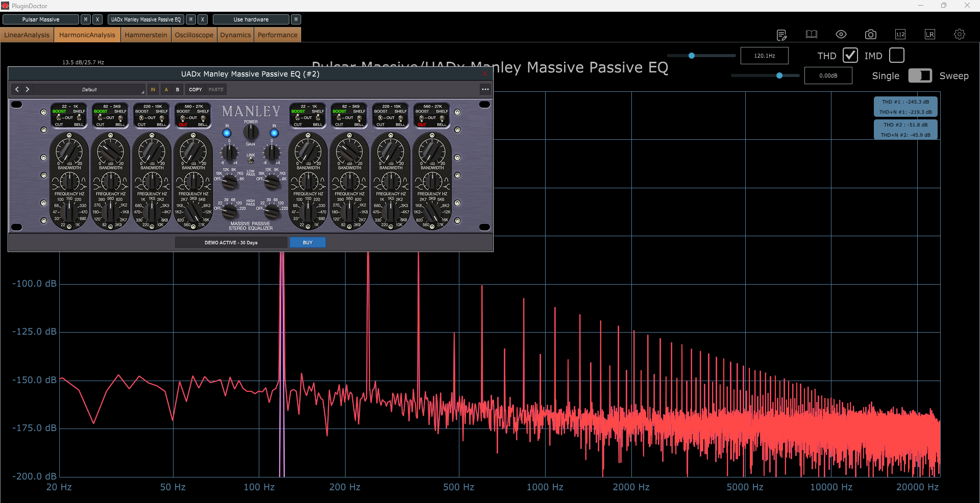Screen dimensions: 980x503
Task: Open the manual book icon
Action: [x=812, y=35]
